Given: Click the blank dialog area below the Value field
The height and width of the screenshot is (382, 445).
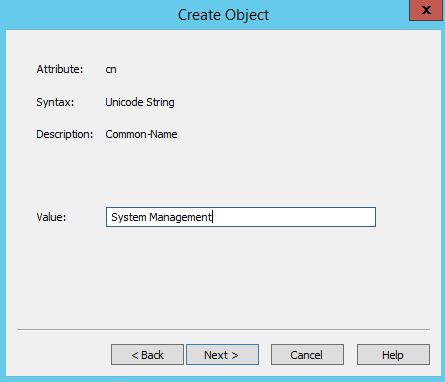Looking at the screenshot, I should point(223,277).
